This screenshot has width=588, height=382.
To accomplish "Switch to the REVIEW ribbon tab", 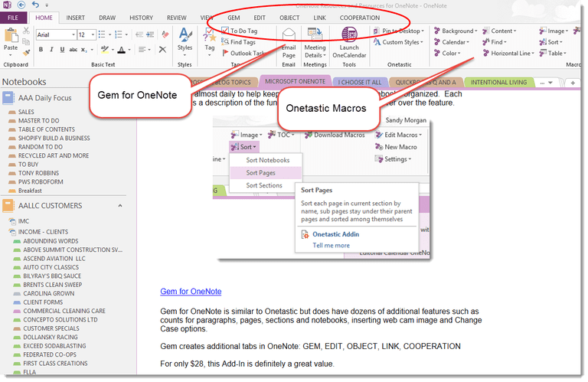I will (177, 18).
